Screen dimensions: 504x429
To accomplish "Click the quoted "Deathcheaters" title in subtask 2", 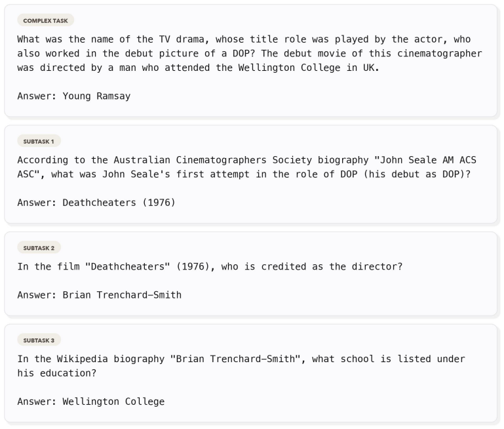I will click(128, 266).
